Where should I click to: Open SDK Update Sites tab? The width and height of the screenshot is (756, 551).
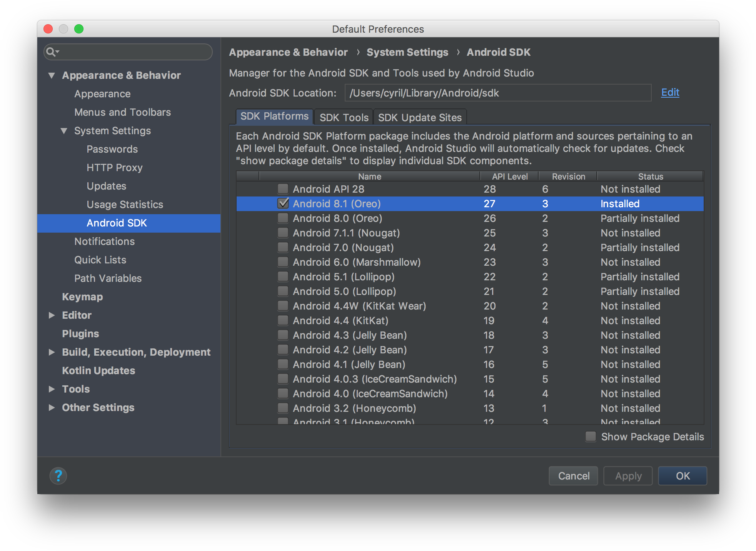420,117
